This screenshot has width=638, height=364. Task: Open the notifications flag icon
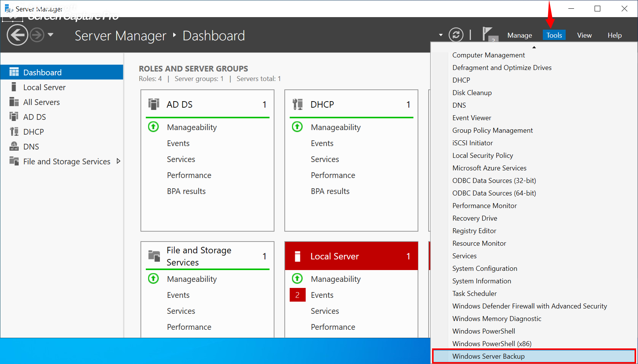point(488,35)
